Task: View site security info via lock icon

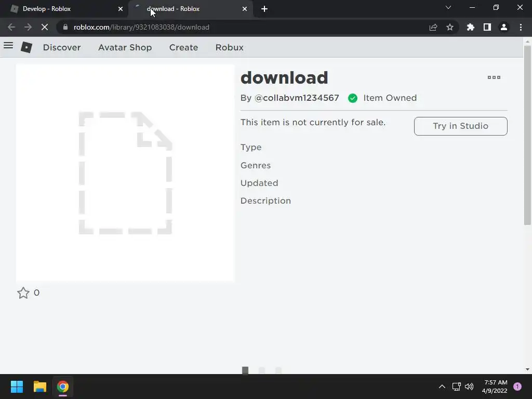Action: [65, 27]
